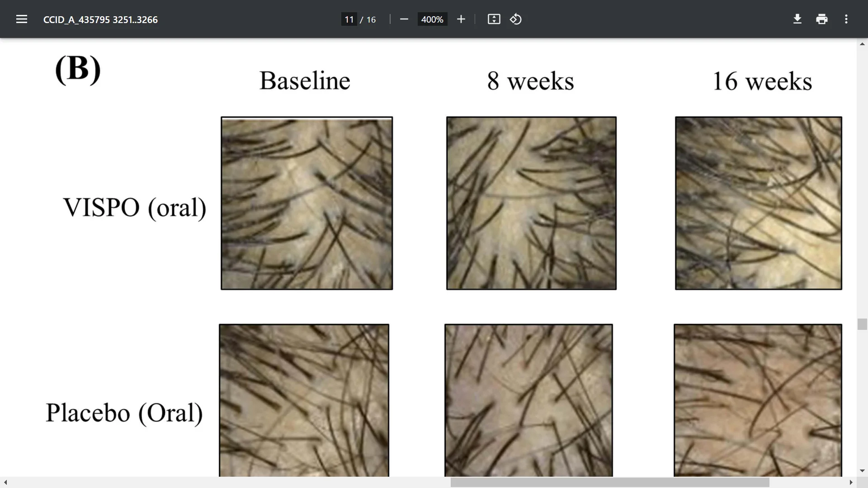Click the 'VISPO (oral)' row label
868x488 pixels.
[x=134, y=208]
